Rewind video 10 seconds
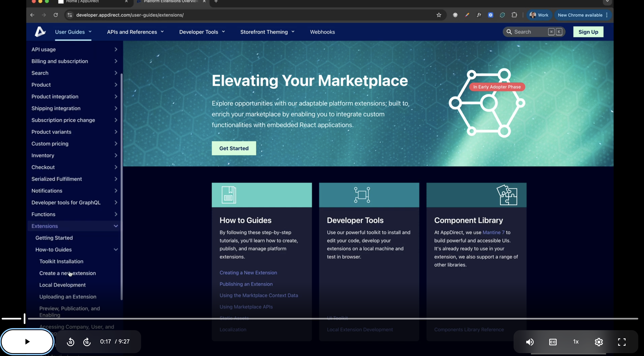The image size is (644, 356). click(x=71, y=341)
